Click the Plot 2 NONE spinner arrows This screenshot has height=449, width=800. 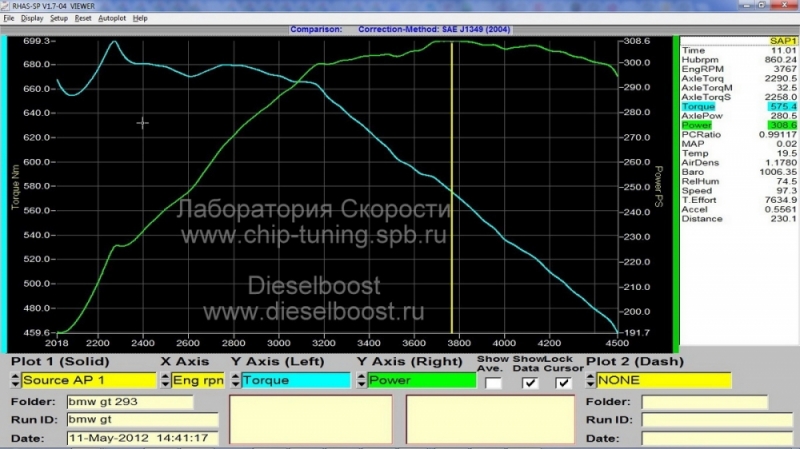tap(590, 380)
